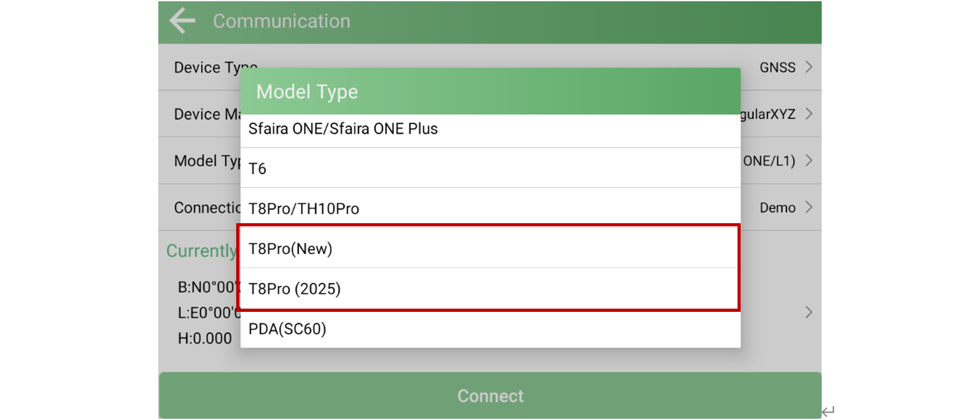Click the Demo connection value

pyautogui.click(x=777, y=207)
